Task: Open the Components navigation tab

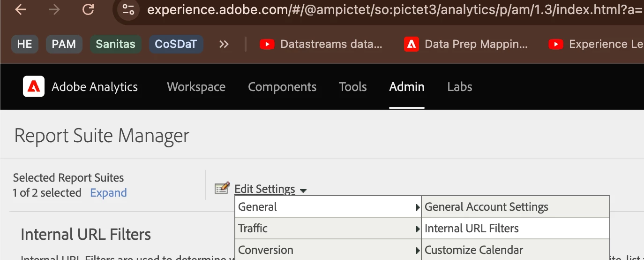Action: [x=282, y=87]
